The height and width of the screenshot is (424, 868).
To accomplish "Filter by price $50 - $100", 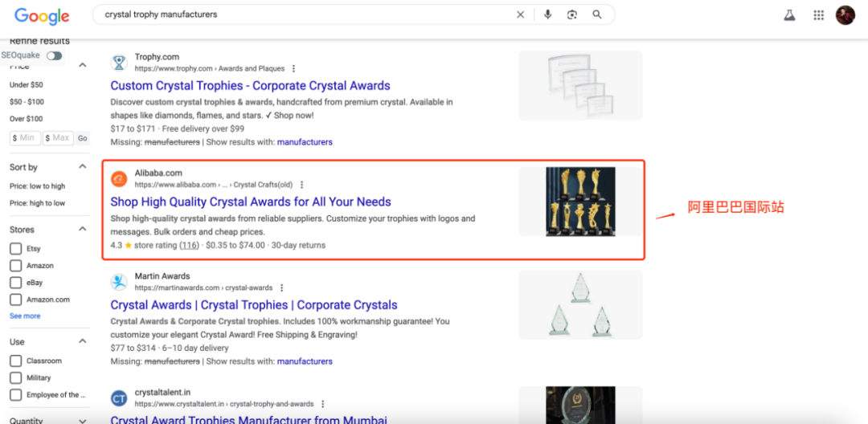I will tap(27, 102).
